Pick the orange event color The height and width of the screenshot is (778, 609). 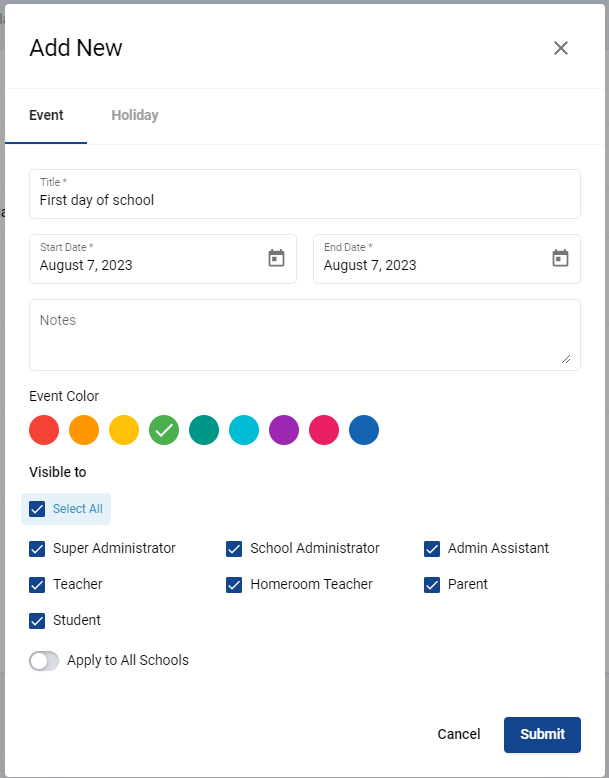pyautogui.click(x=84, y=430)
